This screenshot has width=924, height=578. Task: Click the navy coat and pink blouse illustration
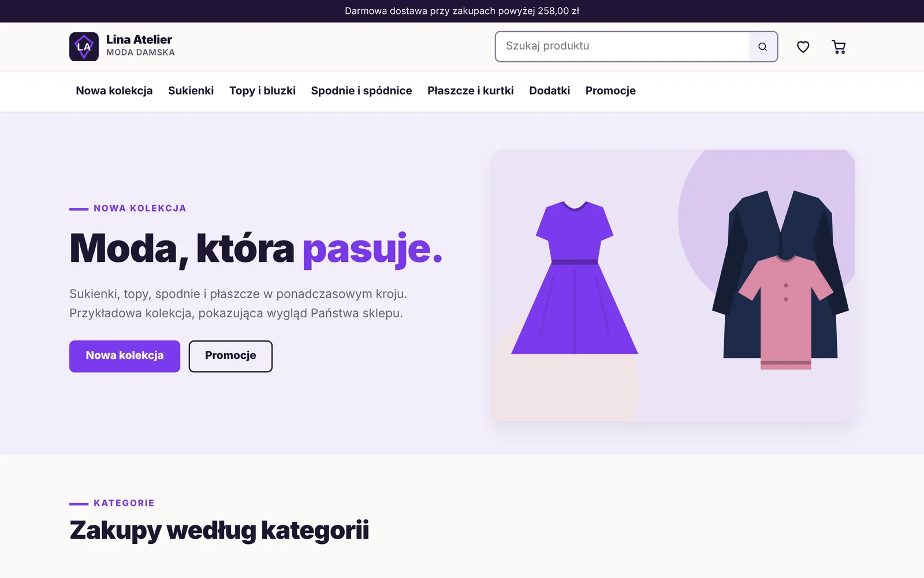(780, 280)
